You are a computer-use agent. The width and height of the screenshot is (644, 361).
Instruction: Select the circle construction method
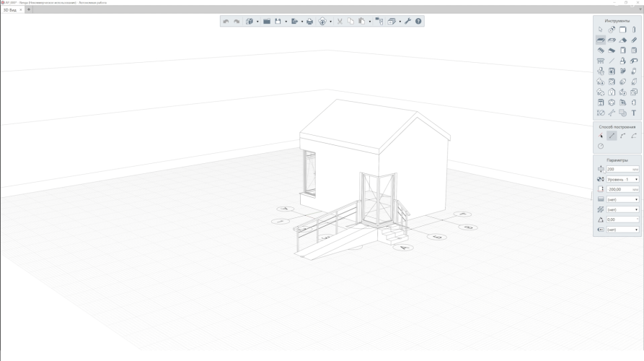click(601, 146)
